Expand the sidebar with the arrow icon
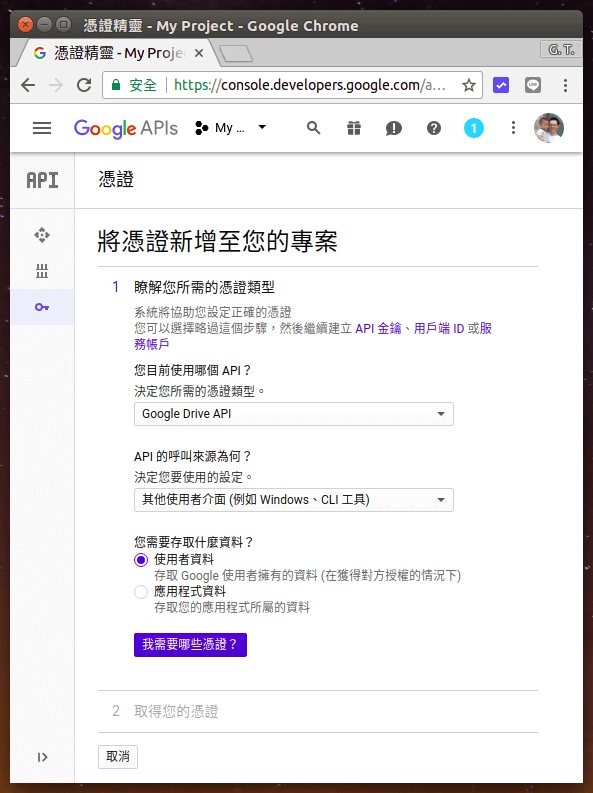The height and width of the screenshot is (793, 593). coord(42,757)
